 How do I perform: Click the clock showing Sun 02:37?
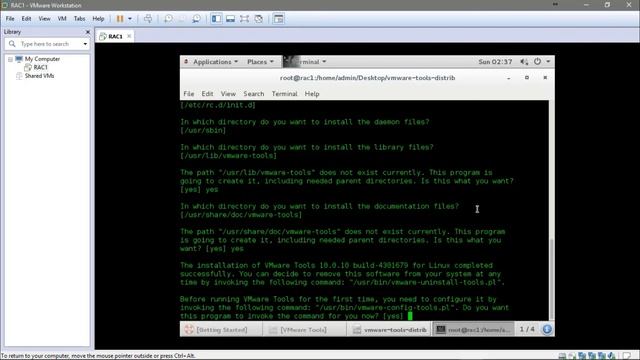click(x=495, y=62)
